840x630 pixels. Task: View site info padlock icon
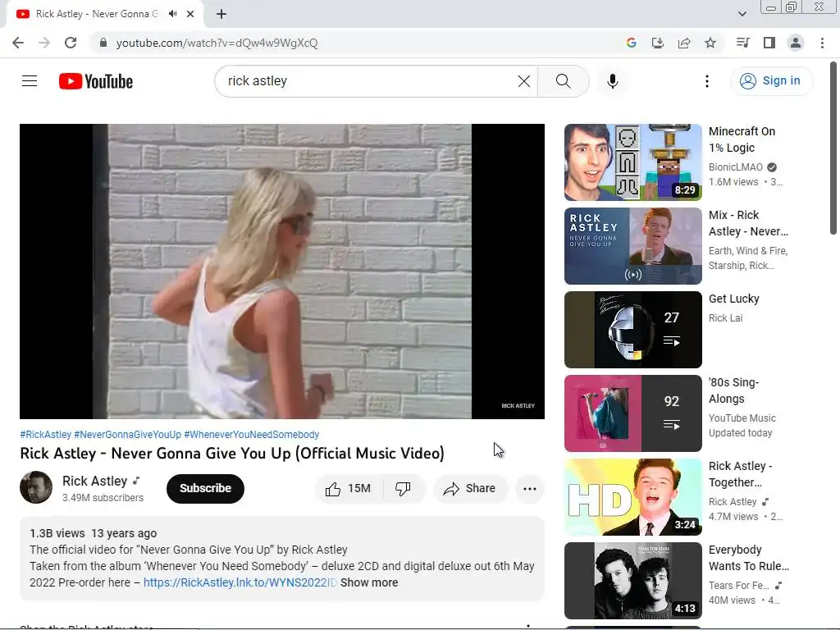103,43
